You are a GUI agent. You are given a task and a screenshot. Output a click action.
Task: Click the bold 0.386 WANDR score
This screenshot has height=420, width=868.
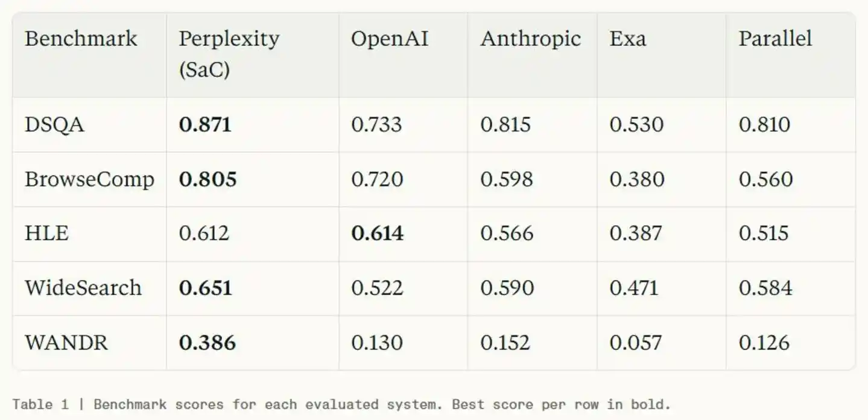pyautogui.click(x=207, y=343)
